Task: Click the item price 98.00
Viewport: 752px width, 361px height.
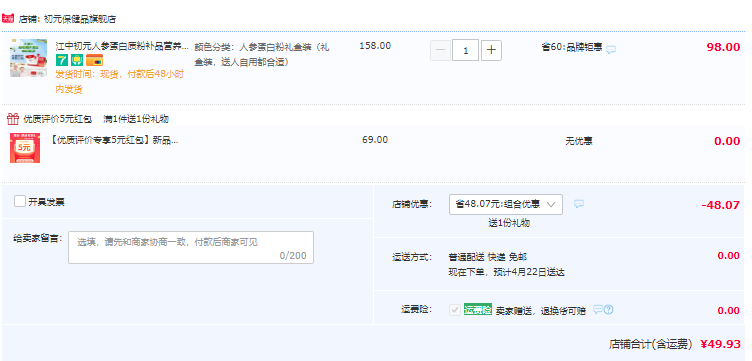Action: [723, 47]
